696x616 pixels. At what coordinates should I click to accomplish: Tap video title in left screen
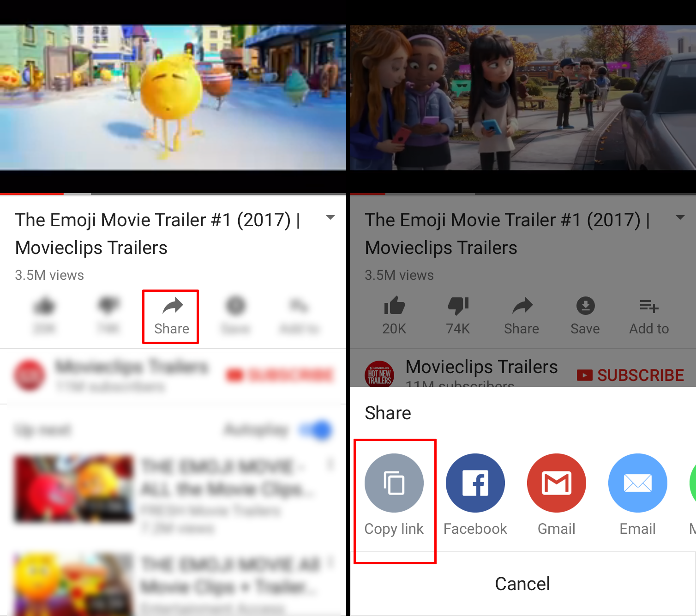tap(157, 234)
